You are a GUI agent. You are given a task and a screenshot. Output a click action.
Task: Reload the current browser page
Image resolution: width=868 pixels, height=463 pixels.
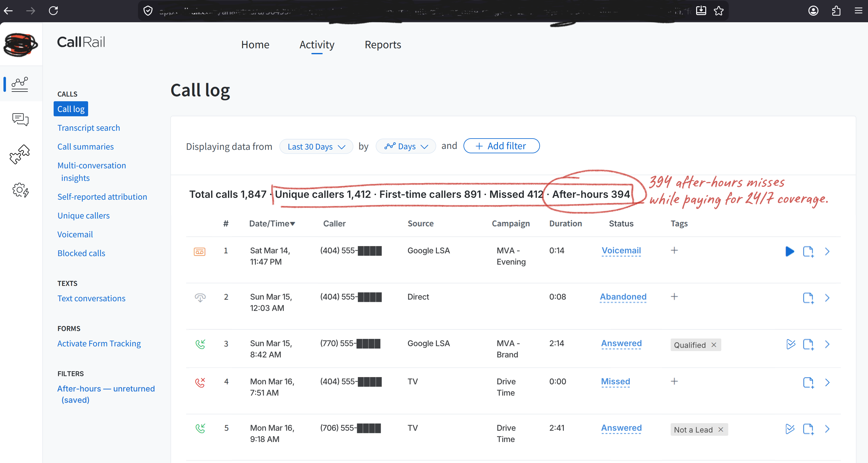coord(53,11)
